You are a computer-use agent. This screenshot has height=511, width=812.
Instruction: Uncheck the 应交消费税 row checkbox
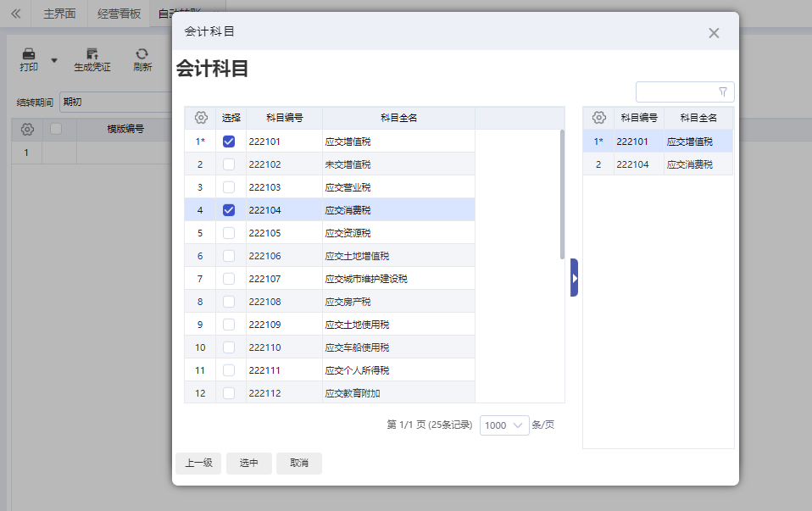228,209
